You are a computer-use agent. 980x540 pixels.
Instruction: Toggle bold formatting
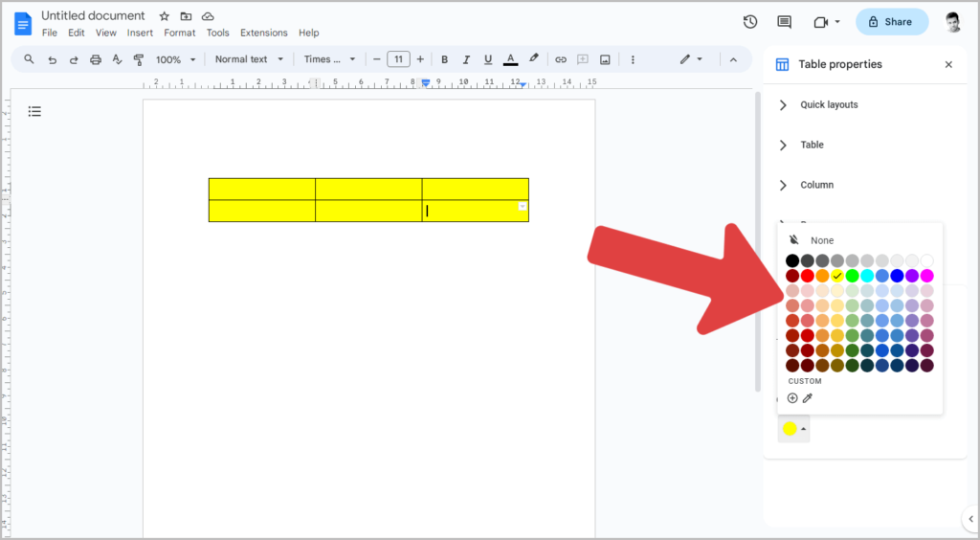click(x=444, y=59)
